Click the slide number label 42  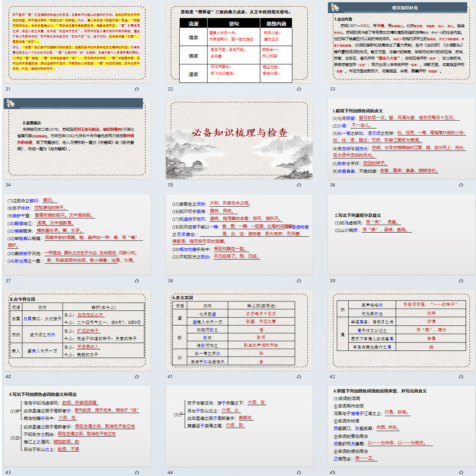click(332, 377)
